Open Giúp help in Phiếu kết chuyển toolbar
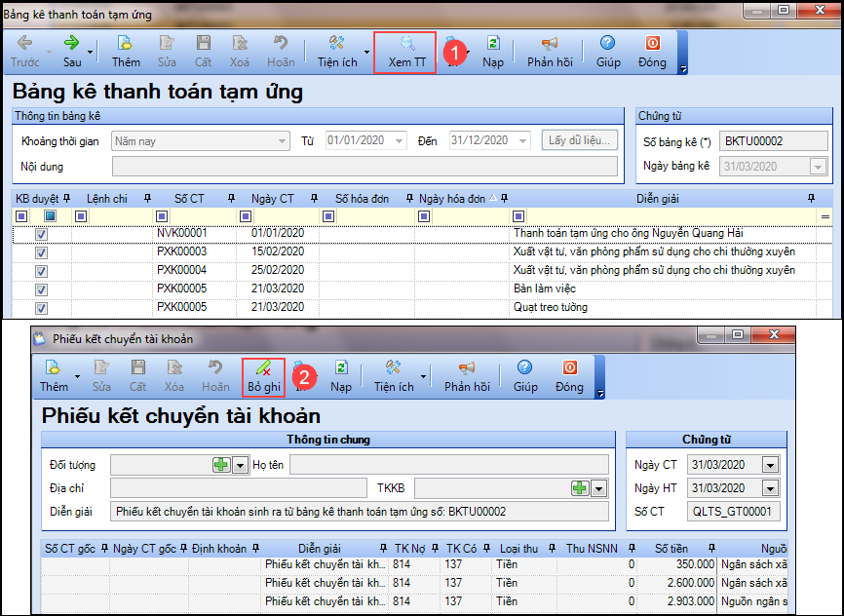 [x=524, y=376]
